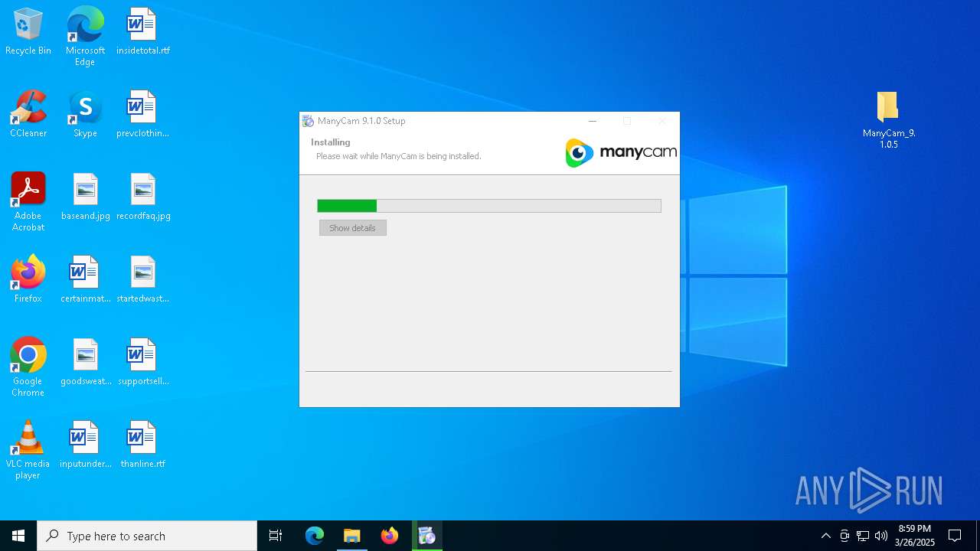Viewport: 980px width, 551px height.
Task: Open the volume control tray icon
Action: [x=881, y=536]
